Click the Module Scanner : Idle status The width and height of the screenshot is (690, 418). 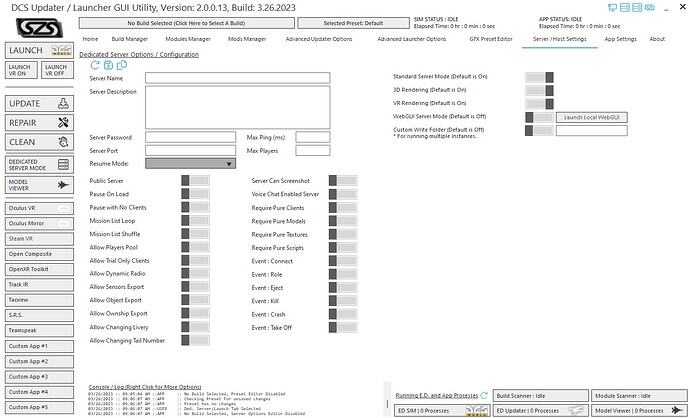[639, 396]
